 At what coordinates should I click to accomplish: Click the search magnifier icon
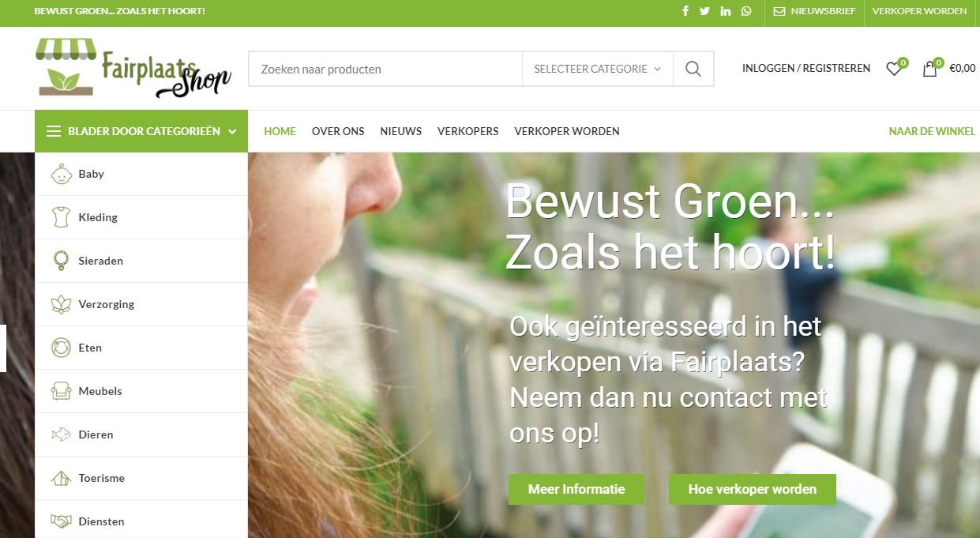693,69
